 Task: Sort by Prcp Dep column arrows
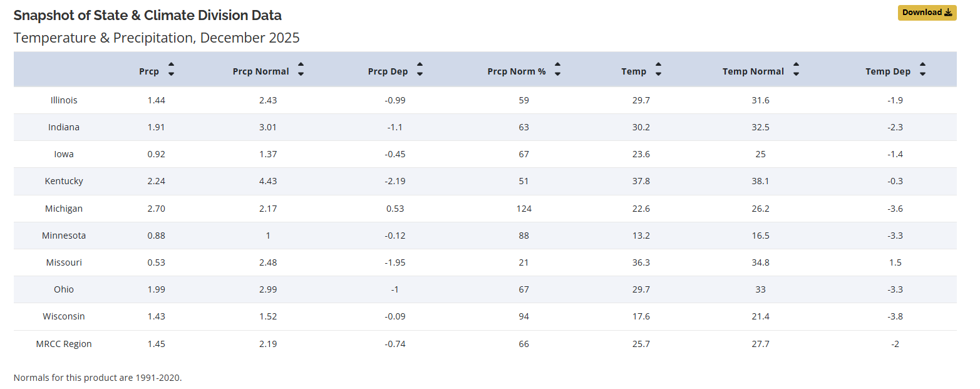pyautogui.click(x=420, y=69)
